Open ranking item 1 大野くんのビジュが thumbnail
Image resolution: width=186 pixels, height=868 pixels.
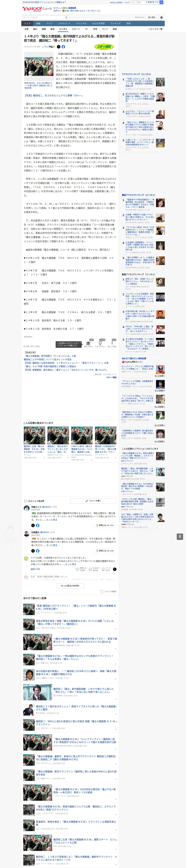pos(160,82)
